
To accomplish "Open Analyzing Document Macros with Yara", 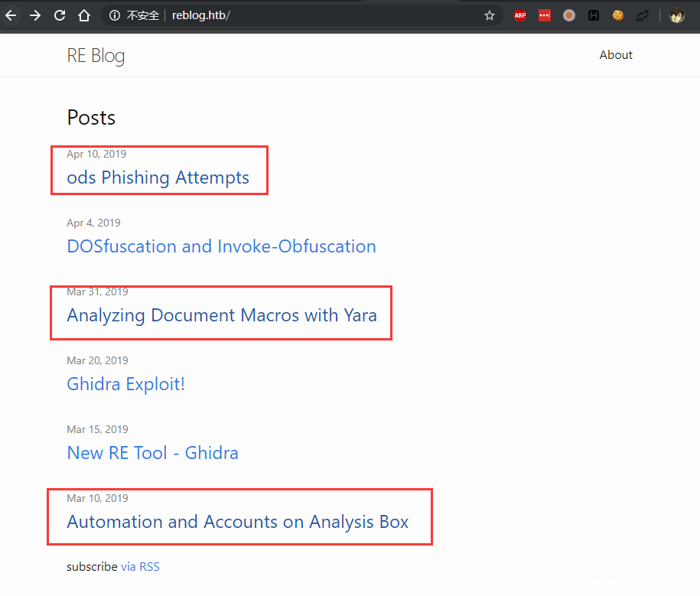I will click(x=221, y=315).
